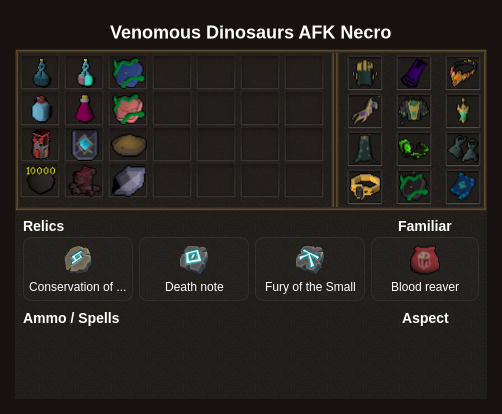
Task: Click the Venomous Dinosaurs AFK Necro title
Action: (x=251, y=32)
